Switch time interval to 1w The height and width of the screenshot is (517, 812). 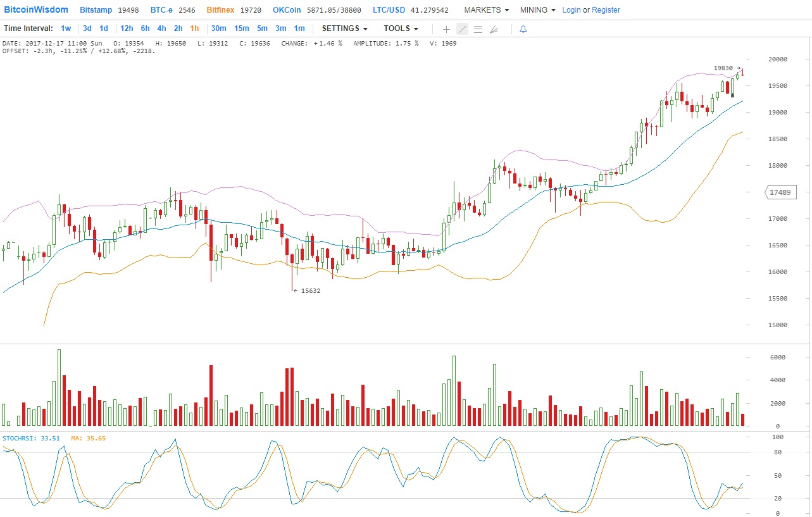pyautogui.click(x=66, y=28)
